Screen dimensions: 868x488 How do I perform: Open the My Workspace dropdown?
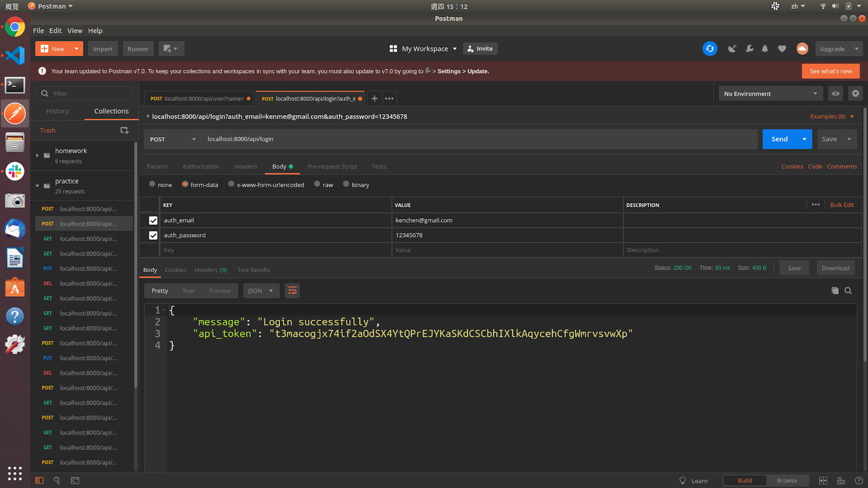tap(423, 49)
